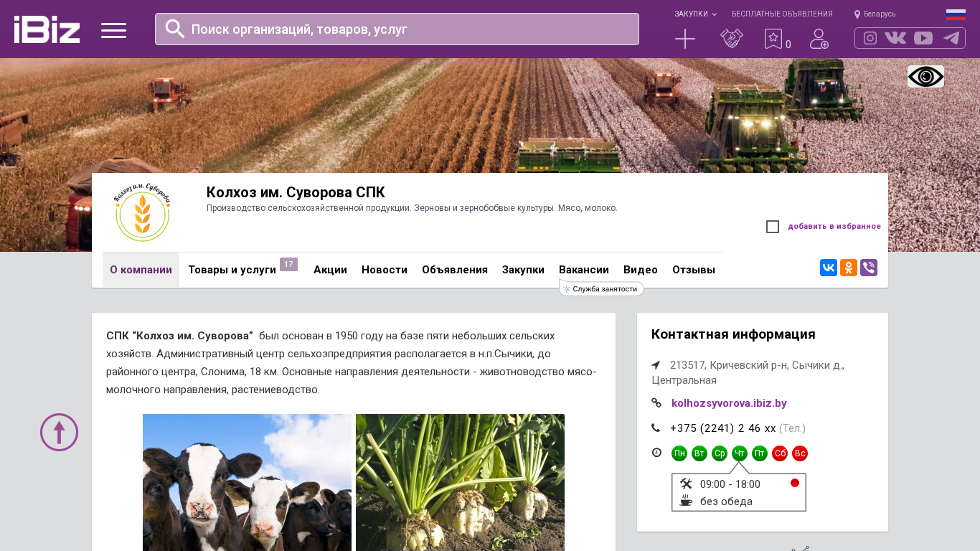
Task: Focus the organization search field
Action: point(397,29)
